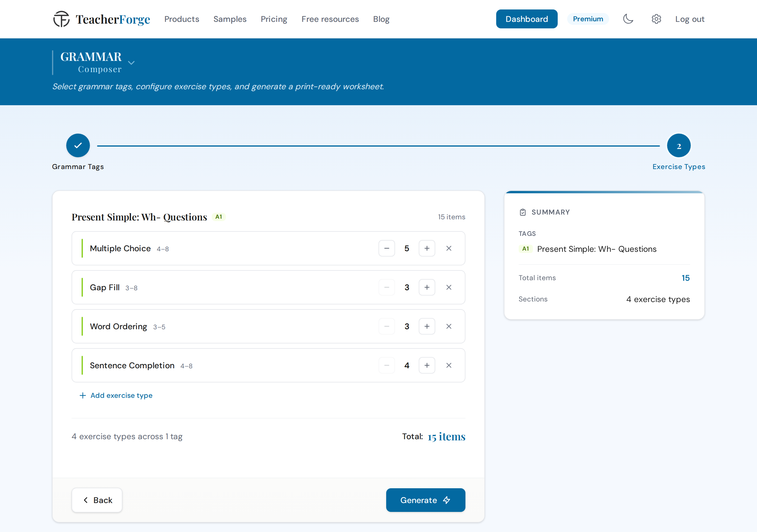Open the Dashboard

tap(527, 19)
